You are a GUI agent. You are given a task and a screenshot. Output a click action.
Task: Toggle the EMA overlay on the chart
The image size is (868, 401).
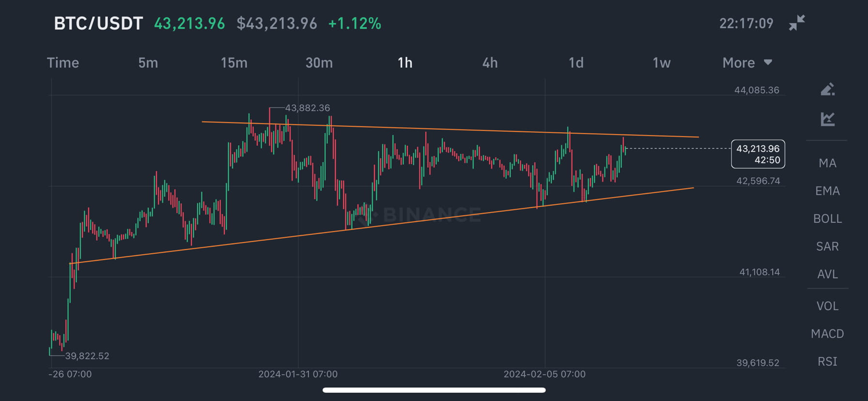tap(827, 191)
